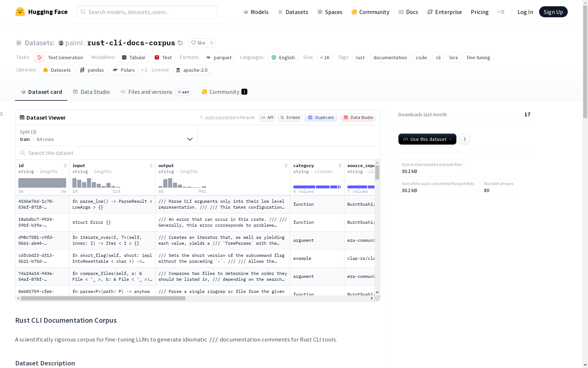Image resolution: width=588 pixels, height=368 pixels.
Task: Click the 'struct Error {}' input cell
Action: click(112, 222)
